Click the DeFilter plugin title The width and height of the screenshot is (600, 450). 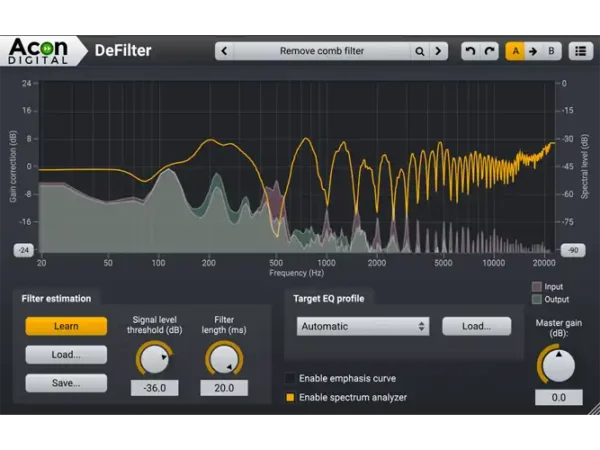[x=123, y=51]
